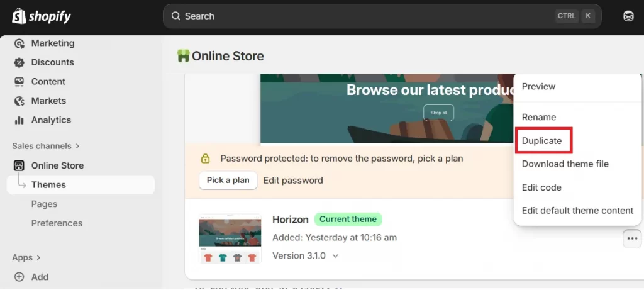The height and width of the screenshot is (290, 644).
Task: Click the Edit password link
Action: pyautogui.click(x=293, y=181)
